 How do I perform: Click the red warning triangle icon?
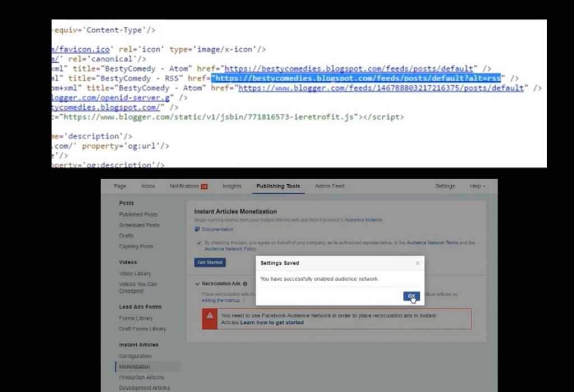coord(210,316)
